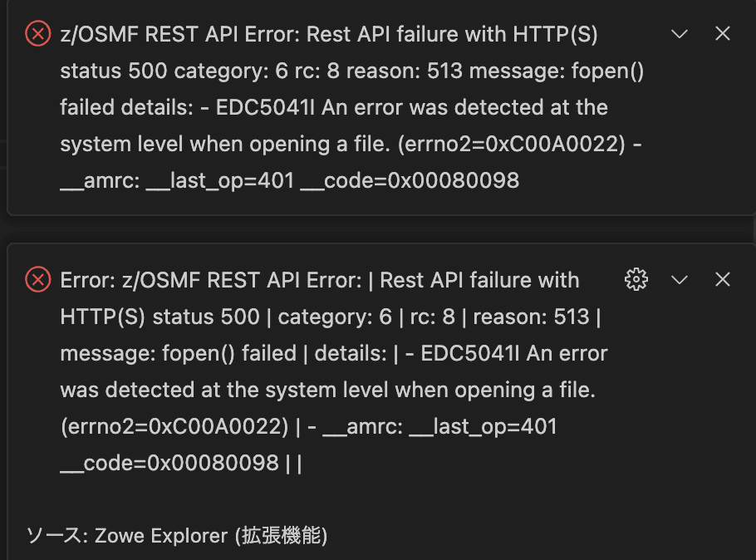Dismiss the top z/OSMF REST API error

(722, 33)
